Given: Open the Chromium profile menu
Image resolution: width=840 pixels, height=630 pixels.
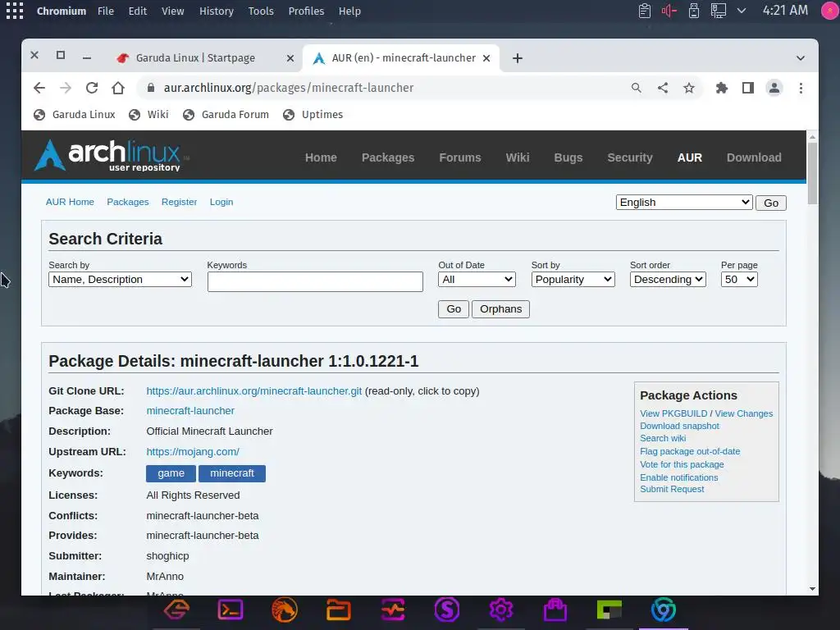Looking at the screenshot, I should (774, 88).
